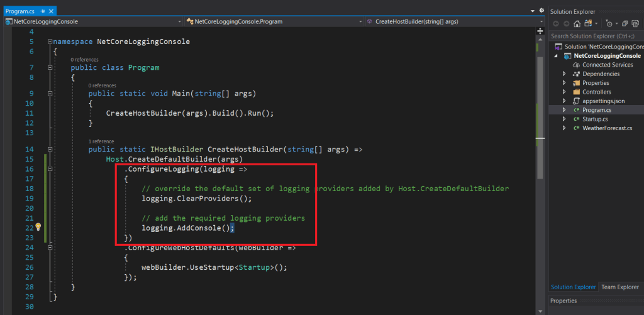Expand the Dependencies node
Image resolution: width=644 pixels, height=315 pixels.
565,74
